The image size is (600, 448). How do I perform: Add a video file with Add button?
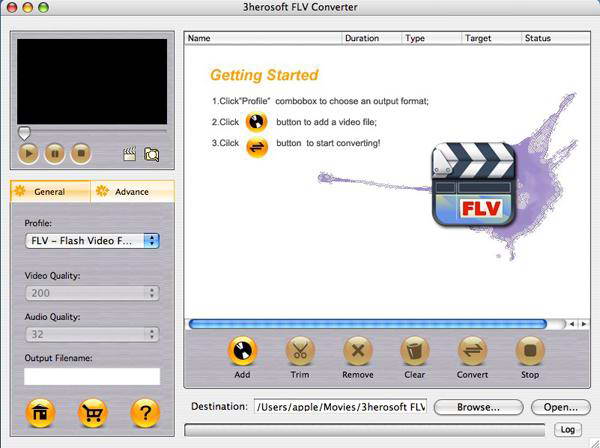coord(242,350)
